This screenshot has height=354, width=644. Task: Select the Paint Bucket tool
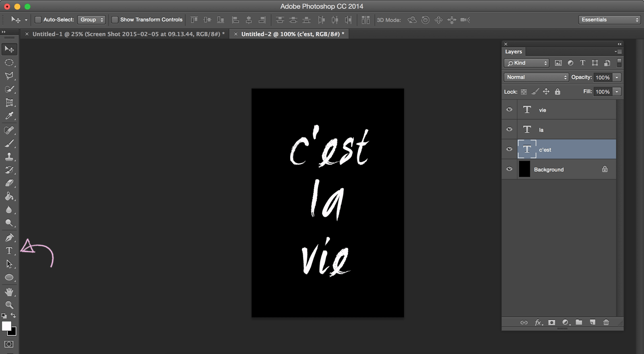click(x=9, y=197)
